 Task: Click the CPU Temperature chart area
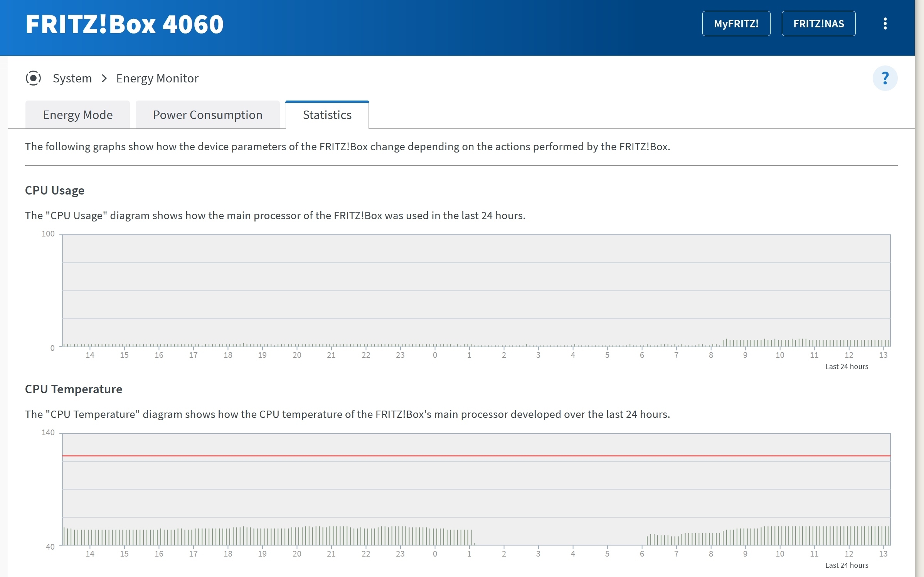[476, 489]
